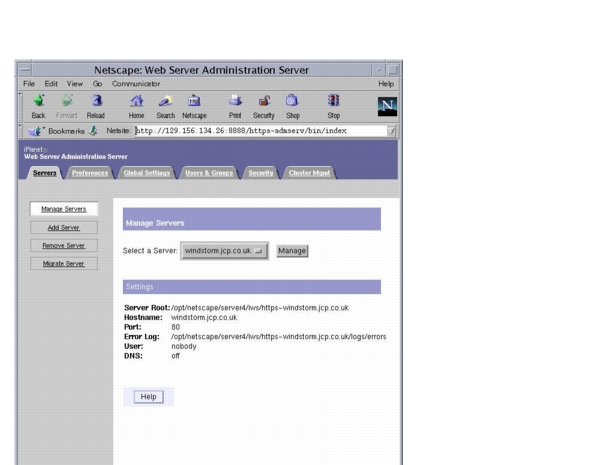Click the Server Root path text

click(260, 308)
